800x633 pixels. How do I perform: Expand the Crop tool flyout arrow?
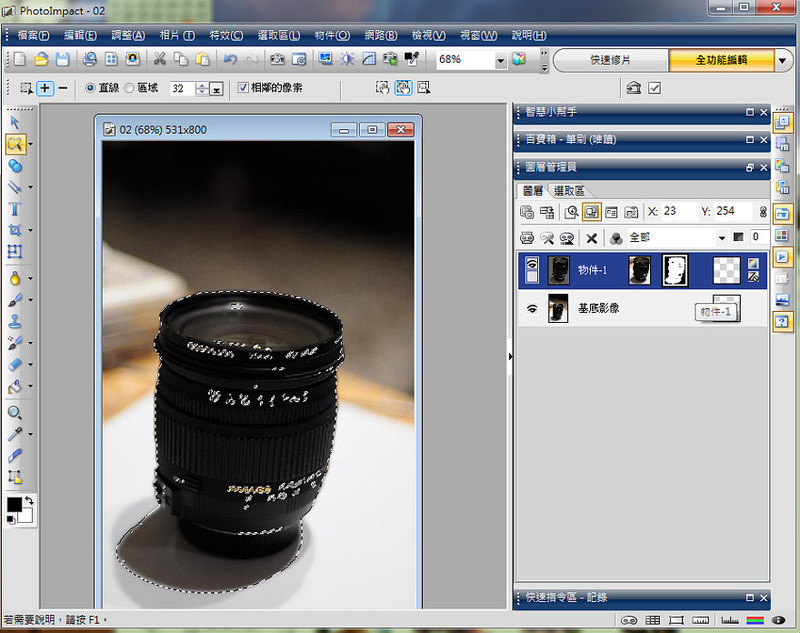pos(31,231)
